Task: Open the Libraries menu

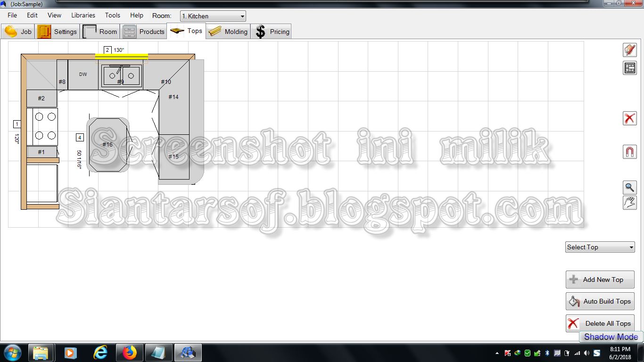Action: click(x=83, y=15)
